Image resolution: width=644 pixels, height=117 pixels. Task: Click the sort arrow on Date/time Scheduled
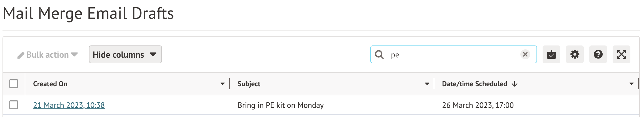point(515,84)
